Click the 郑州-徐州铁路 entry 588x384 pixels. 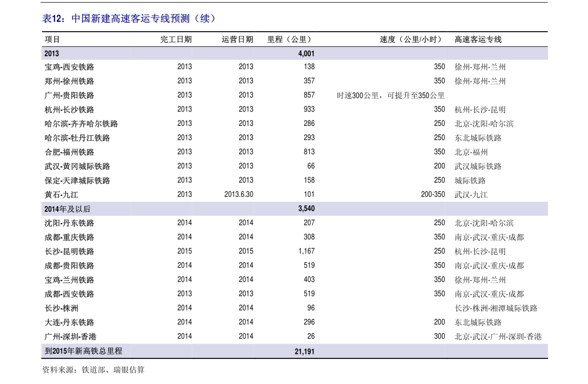70,81
